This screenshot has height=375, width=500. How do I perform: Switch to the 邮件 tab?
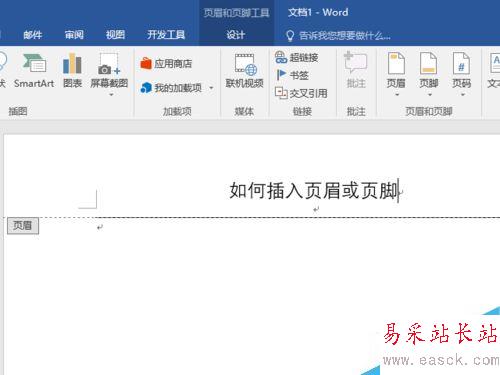tap(33, 35)
